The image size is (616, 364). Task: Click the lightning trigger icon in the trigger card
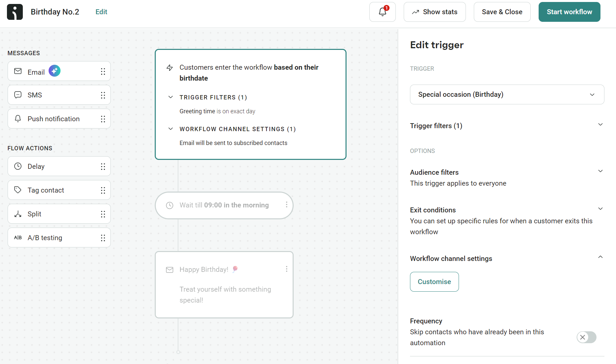pyautogui.click(x=170, y=68)
